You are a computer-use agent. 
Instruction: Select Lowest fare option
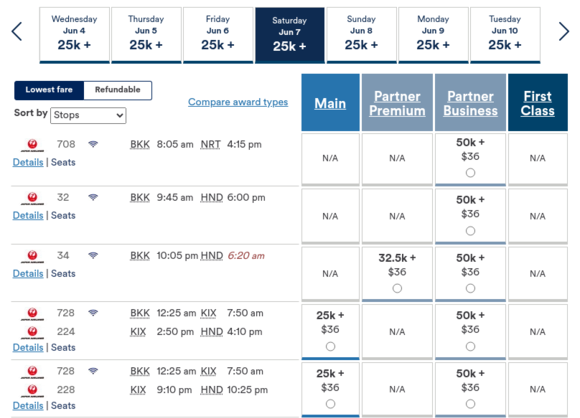point(49,90)
